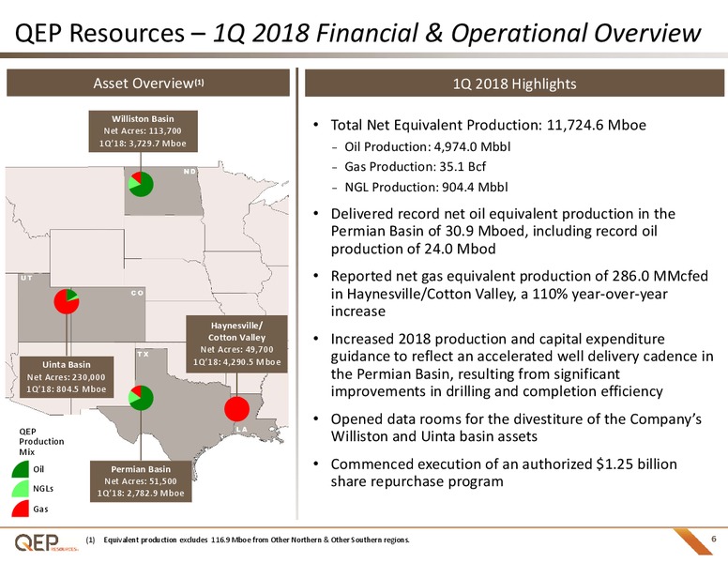
Task: Click the footnote about equivalent production
Action: [248, 540]
